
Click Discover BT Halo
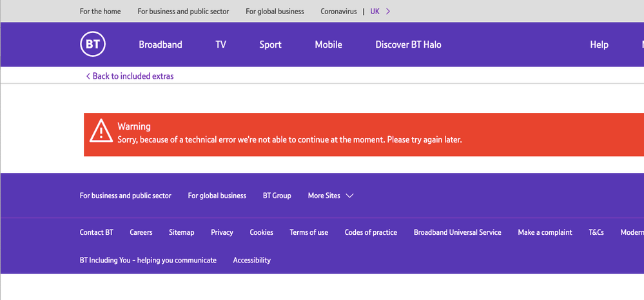click(408, 45)
